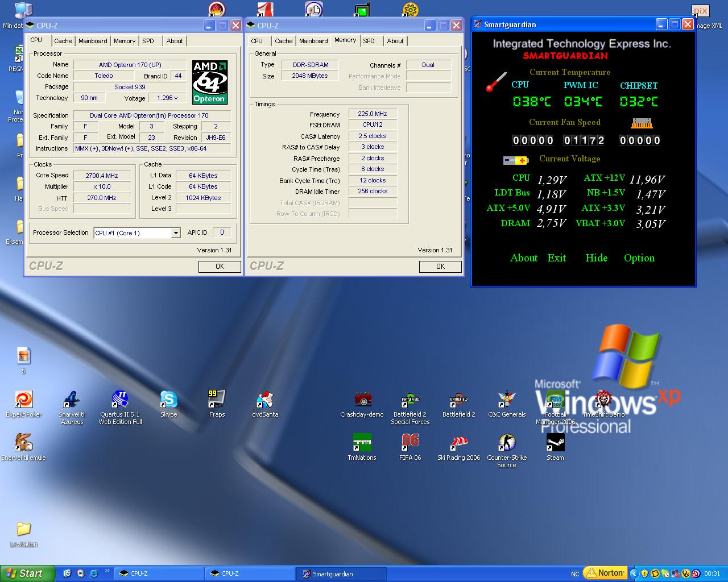Switch to Cache tab in left CPU-Z window

coord(63,41)
